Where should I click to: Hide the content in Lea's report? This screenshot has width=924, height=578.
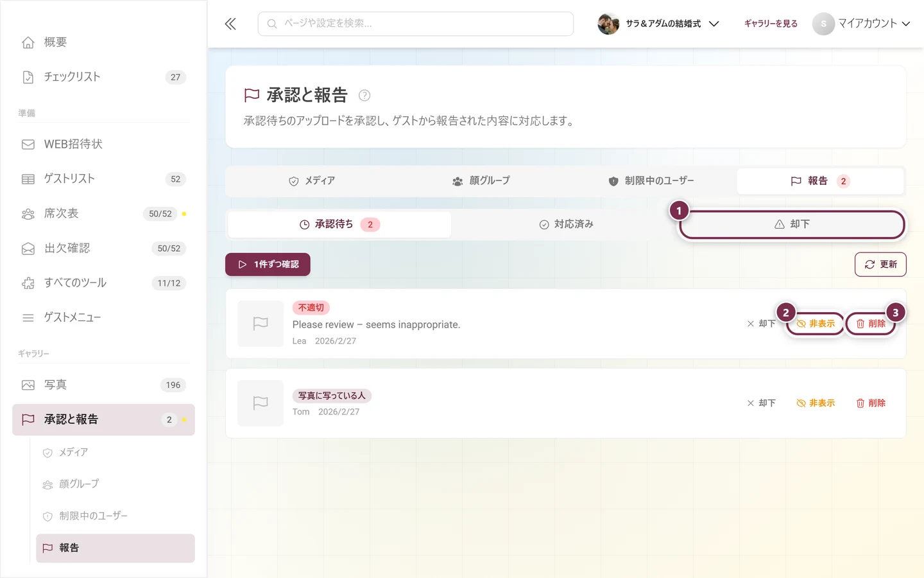click(816, 324)
